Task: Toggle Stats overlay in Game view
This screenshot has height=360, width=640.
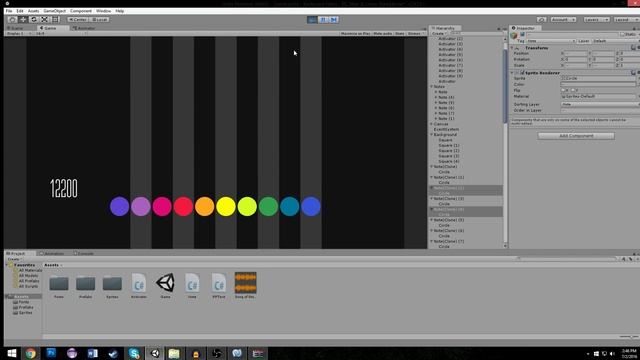Action: [x=400, y=33]
